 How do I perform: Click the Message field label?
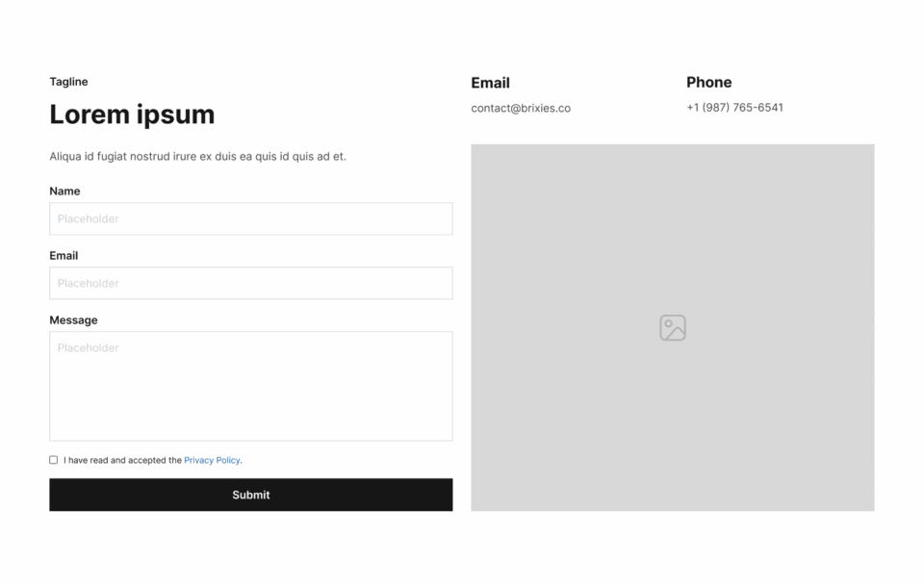coord(74,319)
